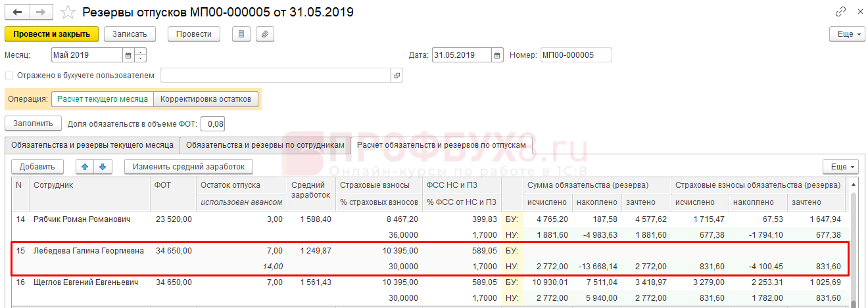868x308 pixels.
Task: Select the исчислено value 10 930,01
Action: 550,282
